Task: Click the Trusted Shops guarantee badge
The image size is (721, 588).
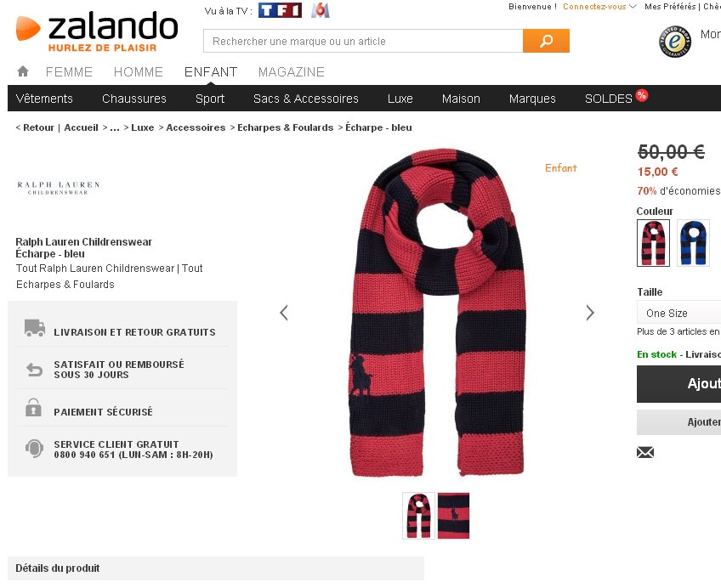Action: pos(674,42)
